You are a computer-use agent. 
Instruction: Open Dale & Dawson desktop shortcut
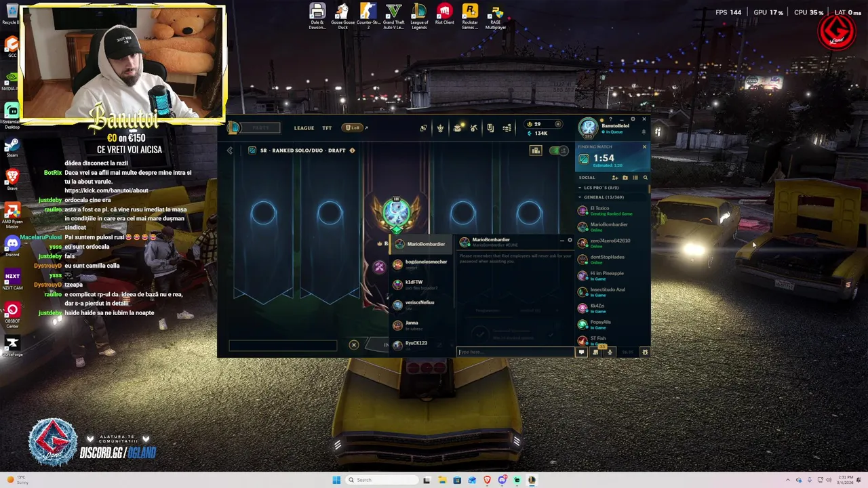[317, 16]
